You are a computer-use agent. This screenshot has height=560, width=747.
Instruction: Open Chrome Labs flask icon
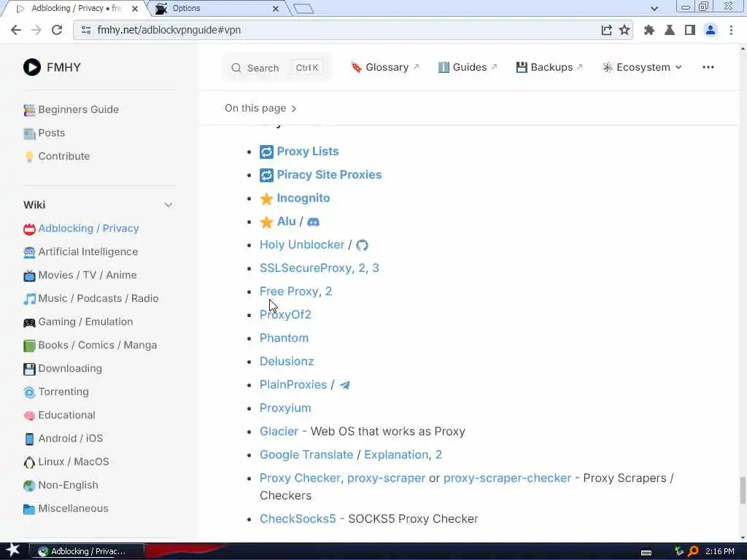point(670,30)
